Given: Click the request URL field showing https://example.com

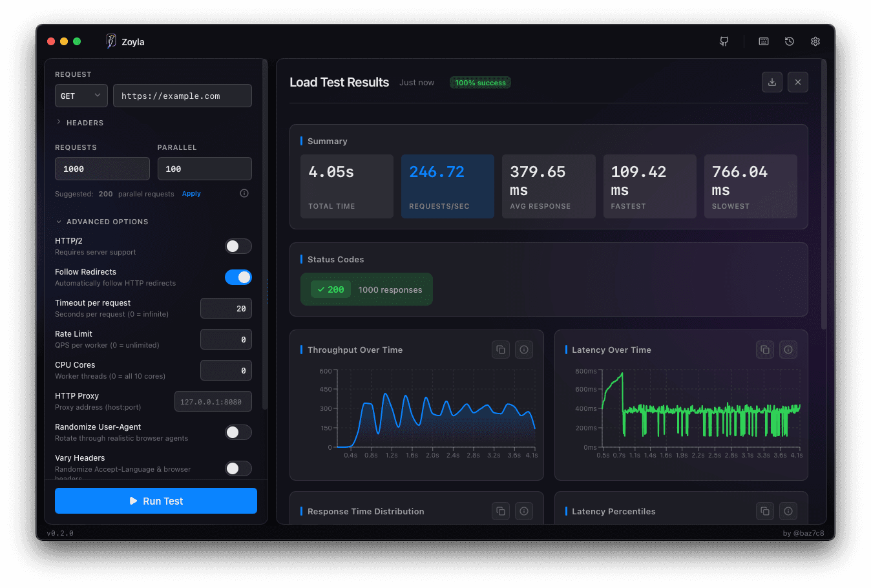Looking at the screenshot, I should coord(182,95).
